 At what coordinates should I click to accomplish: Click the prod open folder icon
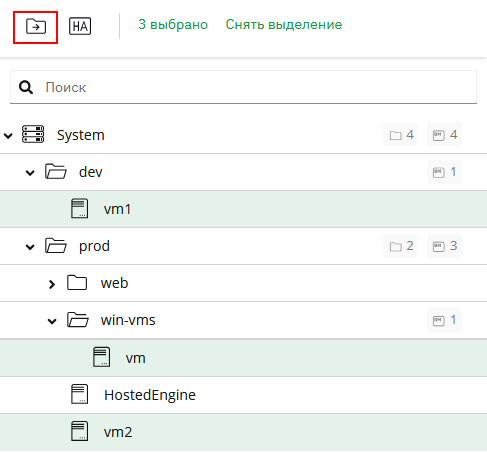[56, 246]
